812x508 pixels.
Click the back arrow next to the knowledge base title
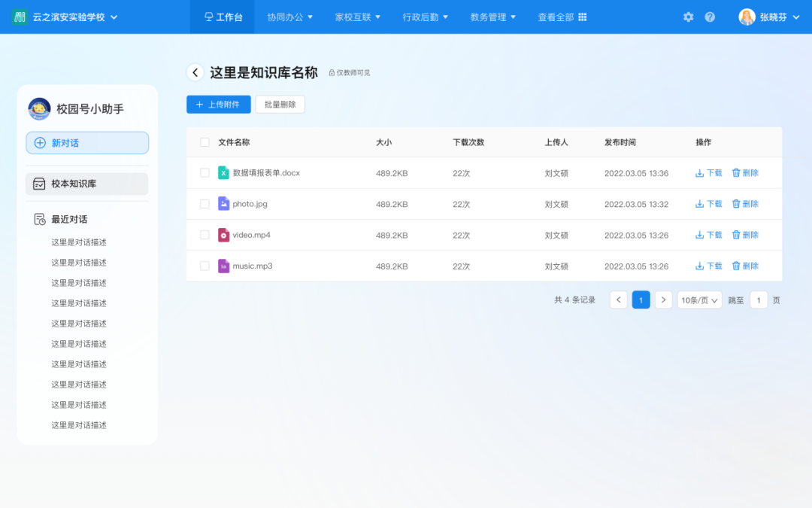click(x=195, y=72)
